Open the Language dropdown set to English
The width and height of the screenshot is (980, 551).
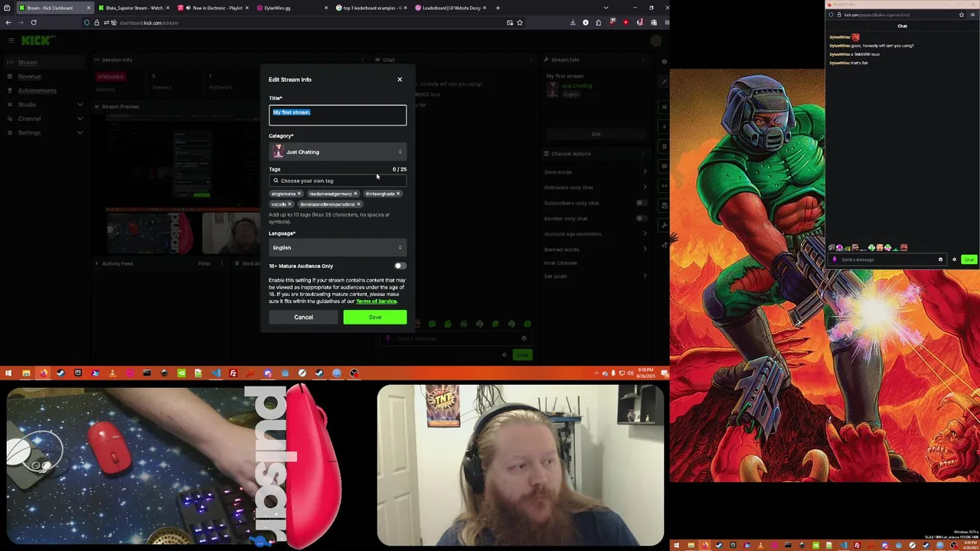[x=338, y=247]
